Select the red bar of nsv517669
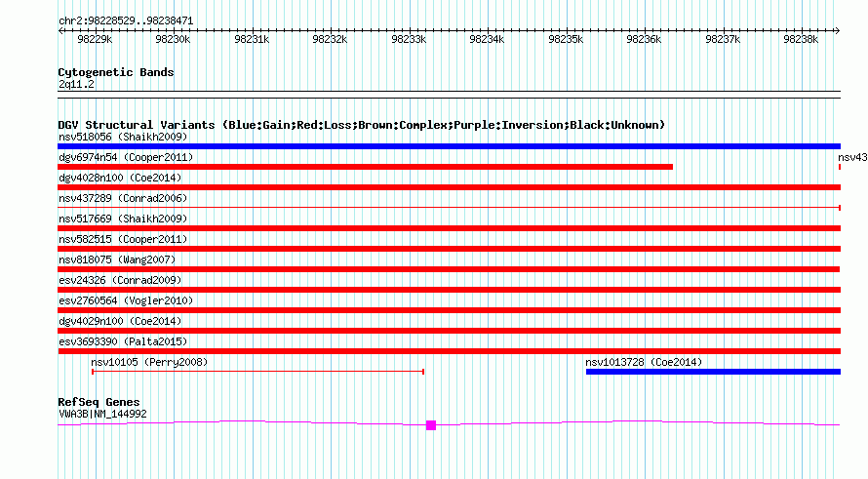868x479 pixels. coord(449,228)
